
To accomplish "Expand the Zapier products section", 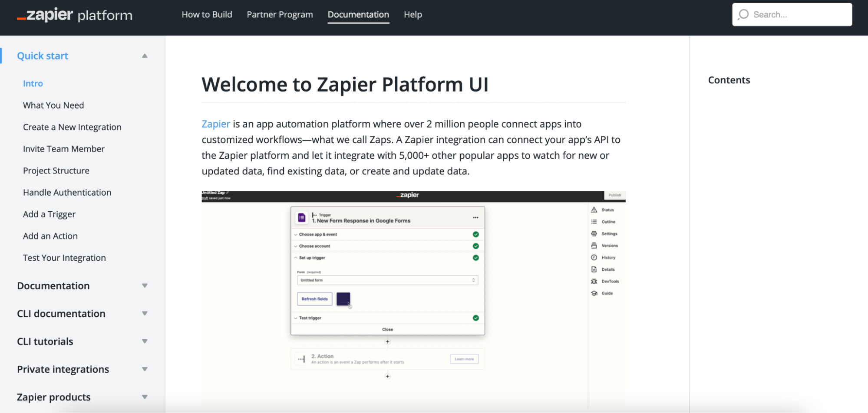I will [145, 397].
